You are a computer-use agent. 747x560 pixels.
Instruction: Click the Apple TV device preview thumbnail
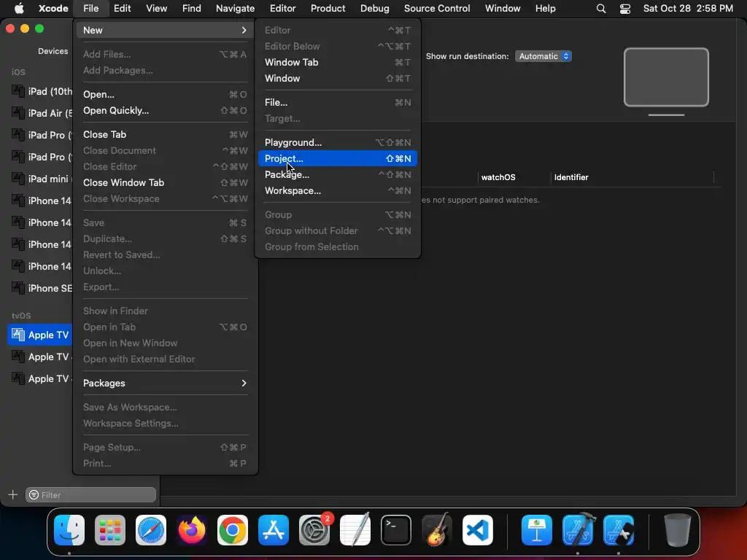tap(666, 81)
